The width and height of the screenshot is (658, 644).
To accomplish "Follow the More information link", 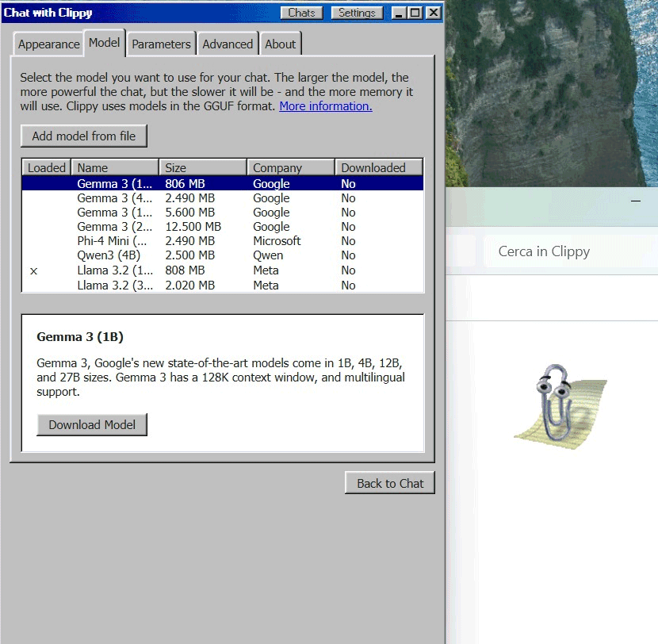I will (x=326, y=106).
